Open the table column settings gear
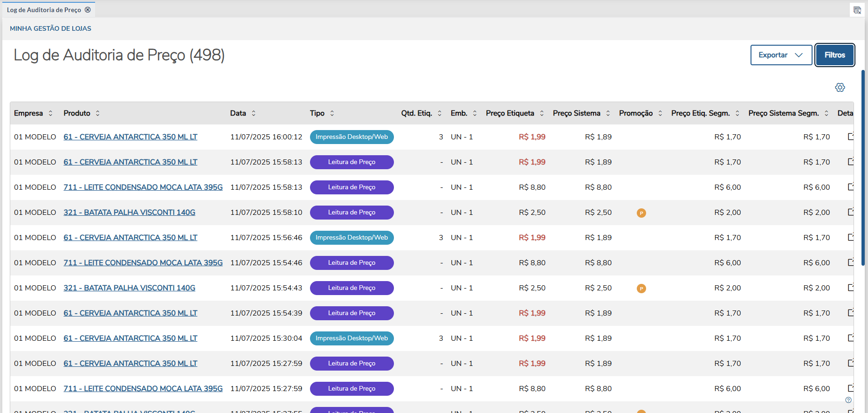 tap(840, 88)
